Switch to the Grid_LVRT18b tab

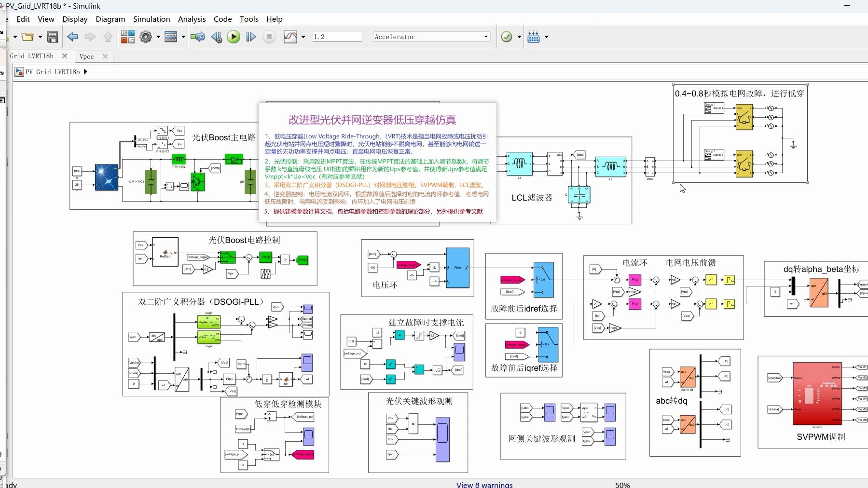pos(32,56)
